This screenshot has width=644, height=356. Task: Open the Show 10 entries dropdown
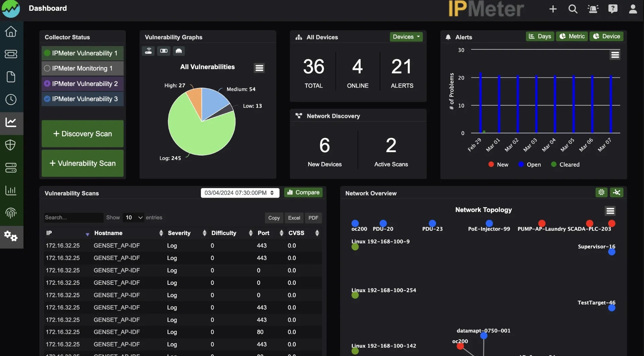[133, 218]
